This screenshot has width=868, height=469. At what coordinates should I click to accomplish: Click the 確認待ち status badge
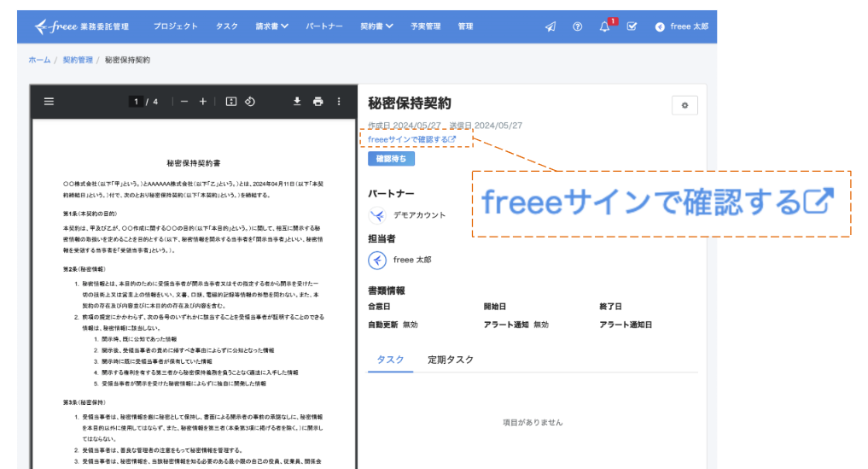coord(392,159)
